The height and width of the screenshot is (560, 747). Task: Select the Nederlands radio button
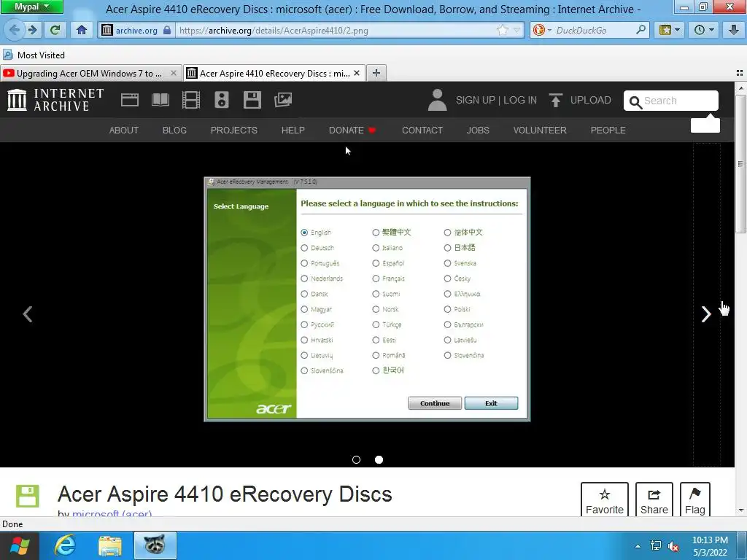[x=304, y=279]
